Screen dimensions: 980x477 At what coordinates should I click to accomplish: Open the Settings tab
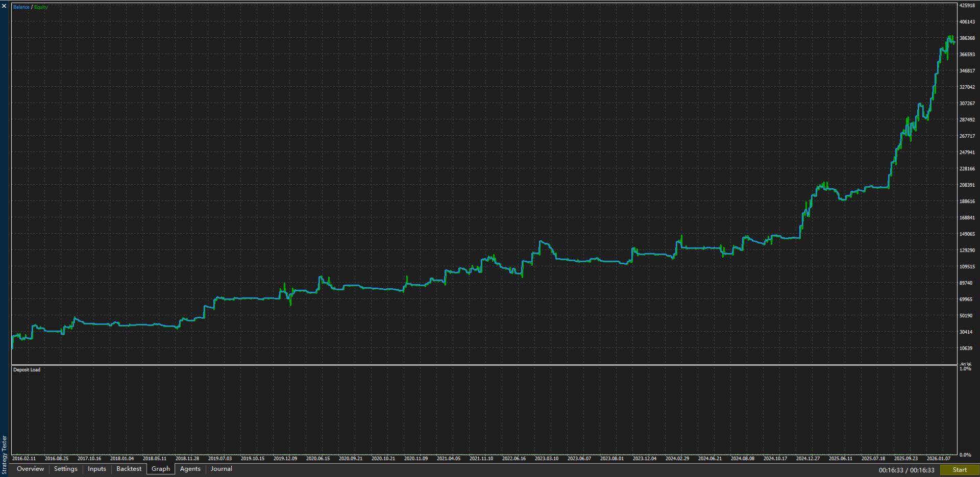[x=66, y=469]
